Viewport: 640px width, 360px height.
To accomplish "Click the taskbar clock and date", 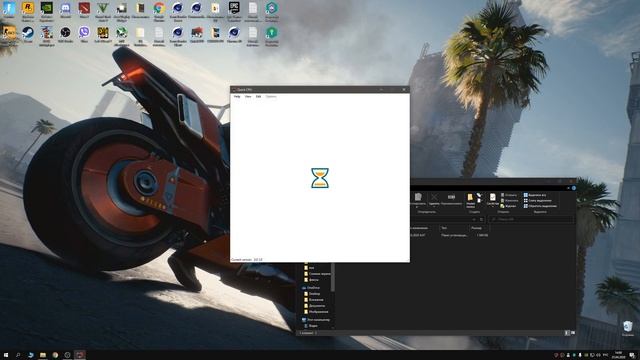I will point(618,355).
